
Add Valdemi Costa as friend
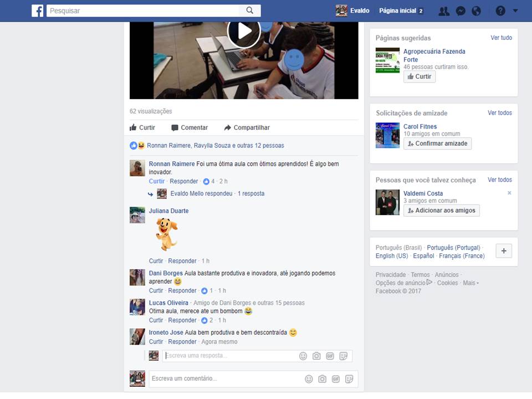pos(441,211)
